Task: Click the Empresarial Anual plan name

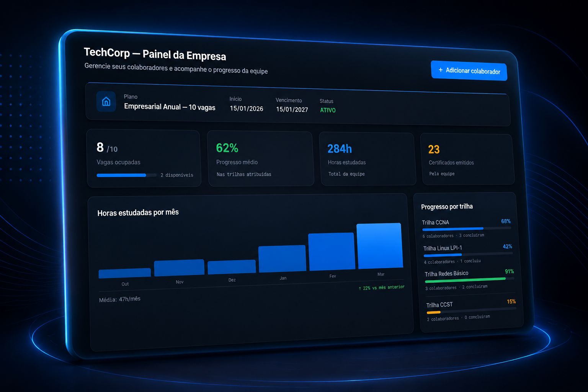Action: click(170, 107)
